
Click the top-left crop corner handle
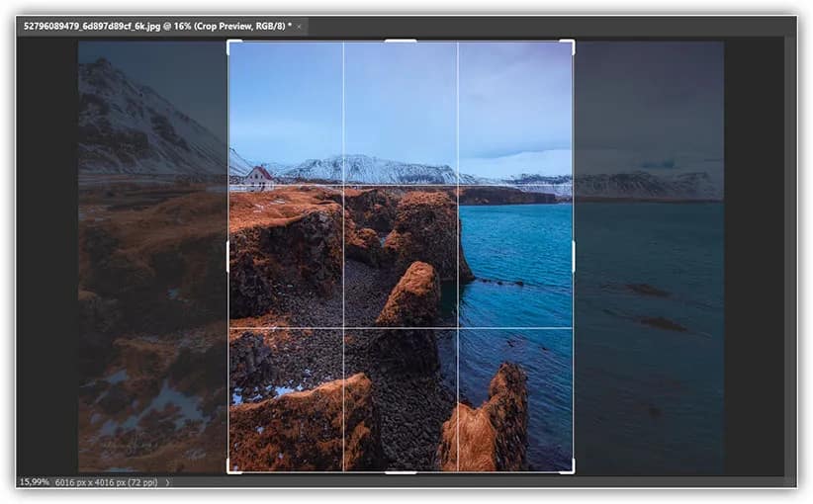(232, 45)
